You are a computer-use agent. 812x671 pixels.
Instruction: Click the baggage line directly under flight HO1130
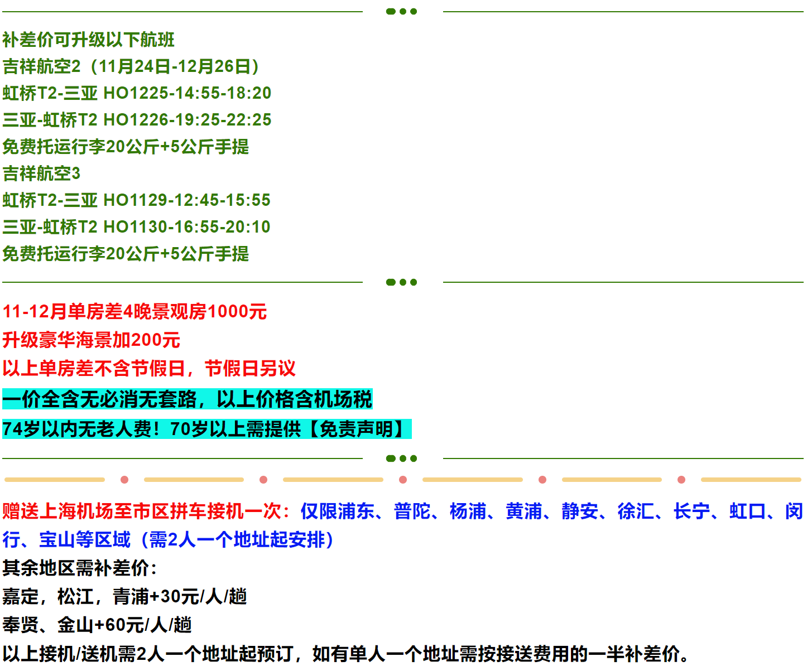(126, 254)
